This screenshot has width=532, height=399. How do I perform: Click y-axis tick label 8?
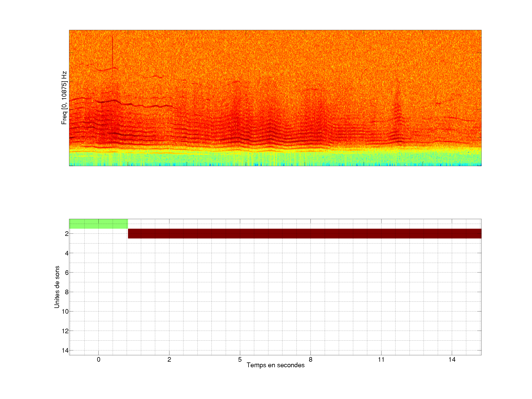click(67, 292)
